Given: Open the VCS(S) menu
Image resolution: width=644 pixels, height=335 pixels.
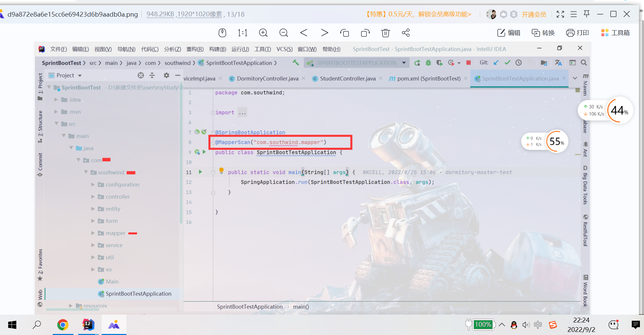Looking at the screenshot, I should 285,49.
